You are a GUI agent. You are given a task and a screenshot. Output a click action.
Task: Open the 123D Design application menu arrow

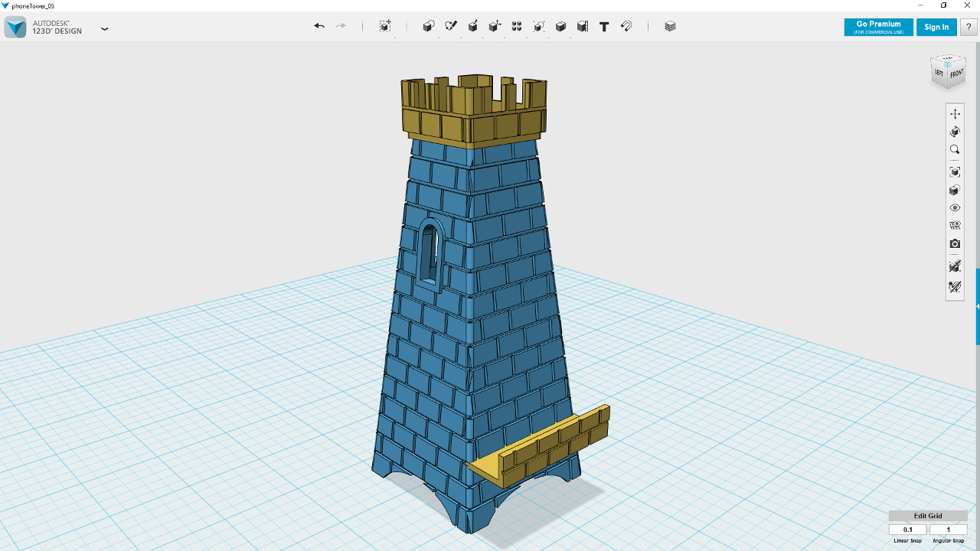[105, 29]
